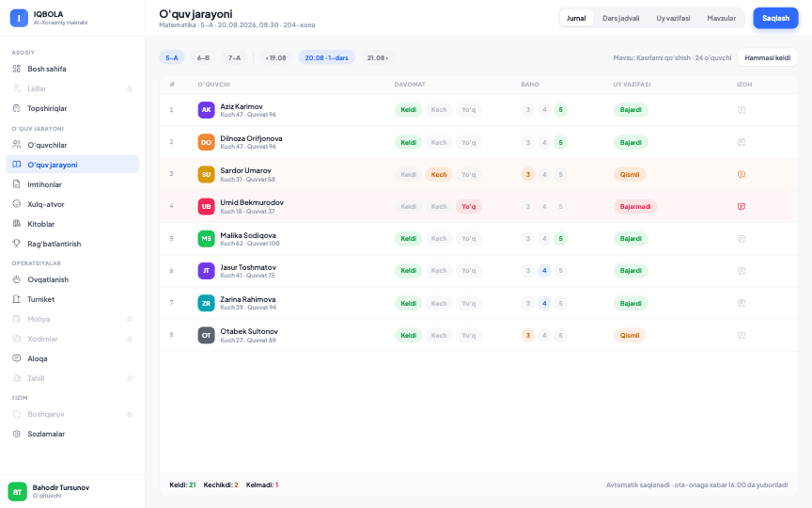Viewport: 812px width, 508px height.
Task: Change Otabek Sultonov's Qisman homework status
Action: coord(630,336)
